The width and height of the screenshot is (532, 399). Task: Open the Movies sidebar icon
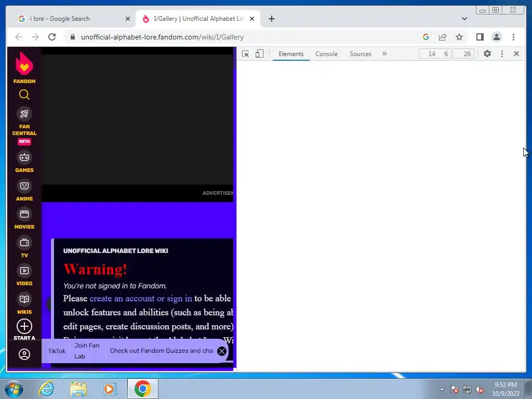tap(24, 214)
